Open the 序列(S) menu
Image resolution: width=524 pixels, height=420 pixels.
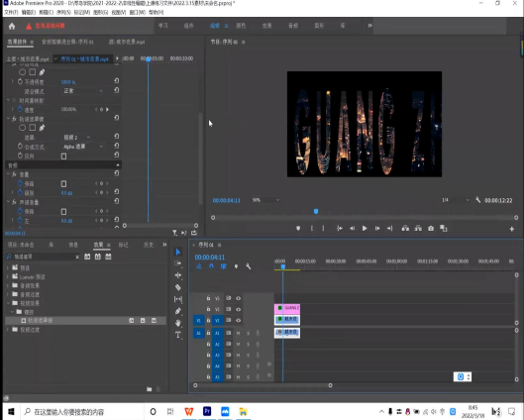coord(63,12)
